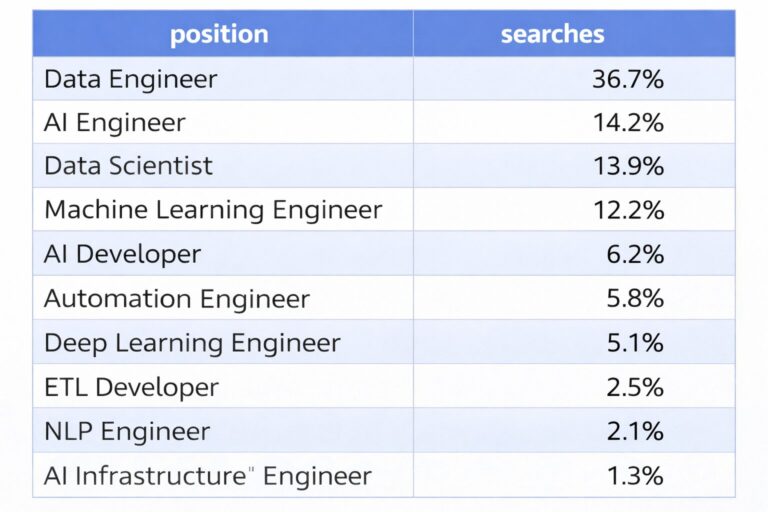The height and width of the screenshot is (512, 768).
Task: Select the AI Developer cell
Action: tap(122, 254)
